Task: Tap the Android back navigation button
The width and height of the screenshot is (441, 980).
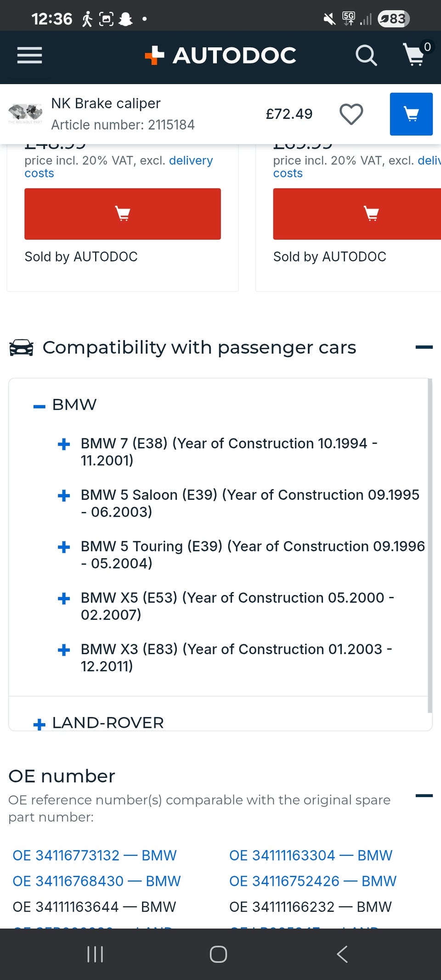Action: 342,954
